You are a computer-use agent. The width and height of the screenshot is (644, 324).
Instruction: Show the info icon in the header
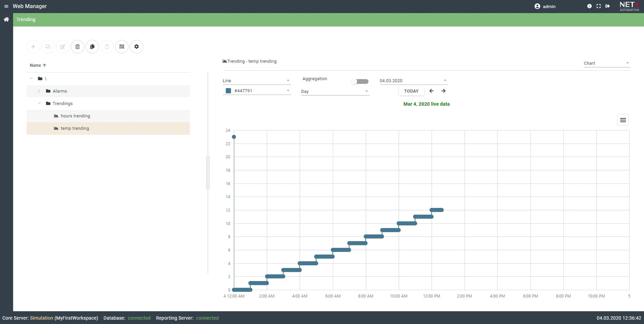pos(589,6)
